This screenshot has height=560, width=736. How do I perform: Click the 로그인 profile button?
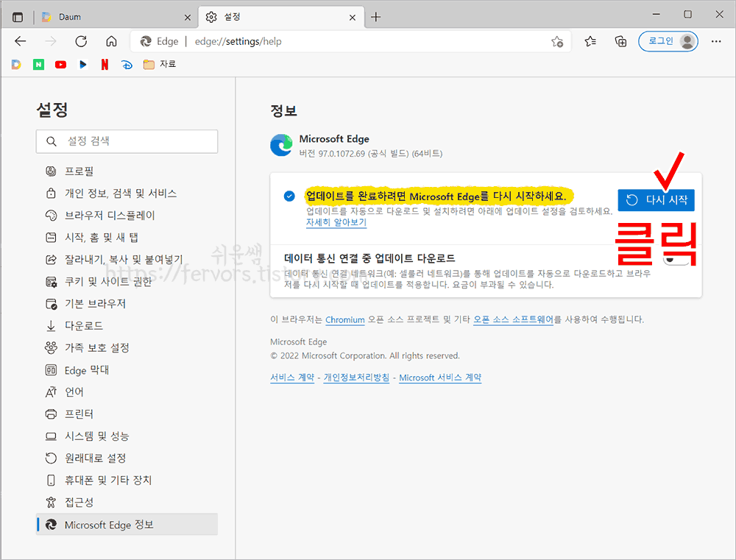point(668,41)
